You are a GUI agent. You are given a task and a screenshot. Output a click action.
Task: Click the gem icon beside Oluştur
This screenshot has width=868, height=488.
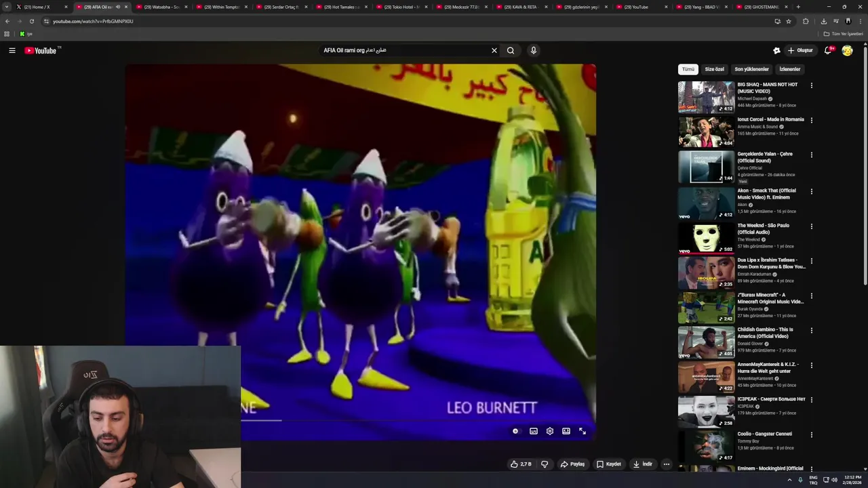pyautogui.click(x=776, y=50)
